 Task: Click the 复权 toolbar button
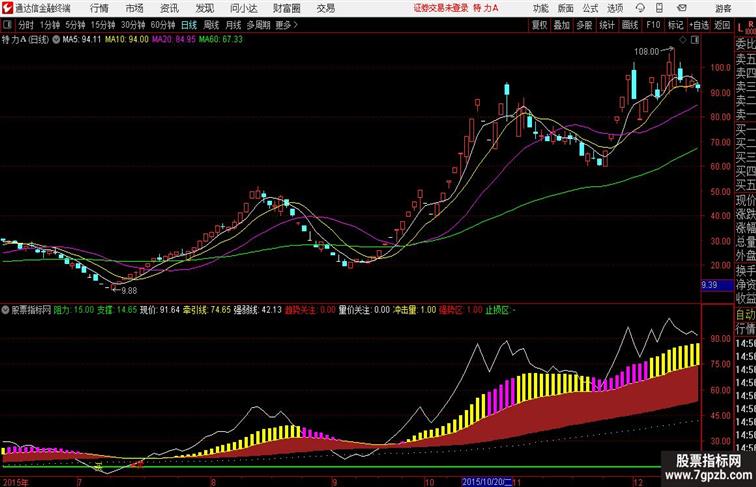click(539, 25)
